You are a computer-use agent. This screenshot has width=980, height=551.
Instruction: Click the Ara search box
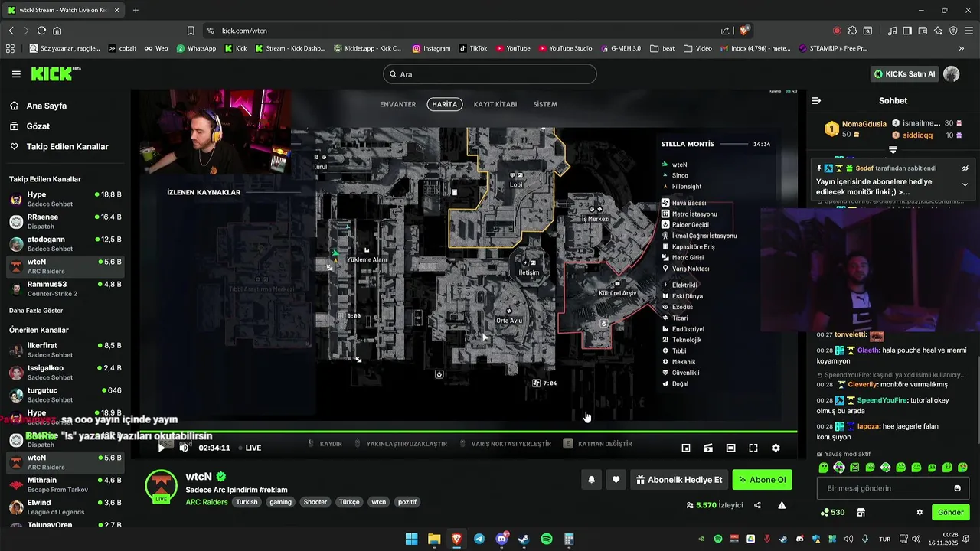coord(489,74)
